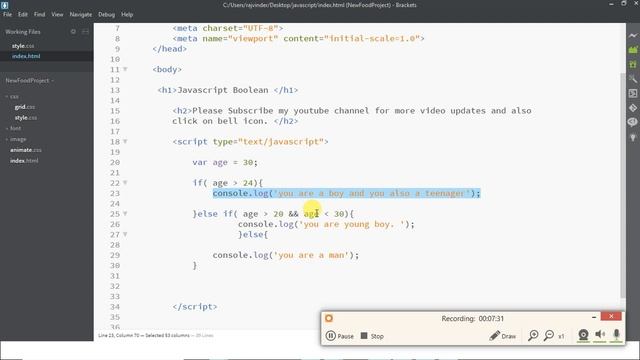Click the Brackets app icon in title bar
Image resolution: width=640 pixels, height=360 pixels.
coord(4,5)
